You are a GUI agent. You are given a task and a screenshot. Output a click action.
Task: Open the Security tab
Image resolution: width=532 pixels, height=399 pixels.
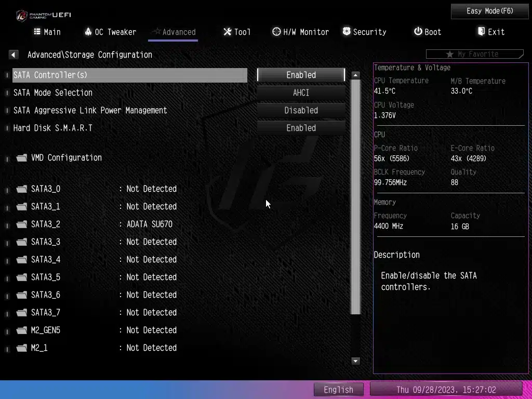tap(364, 32)
